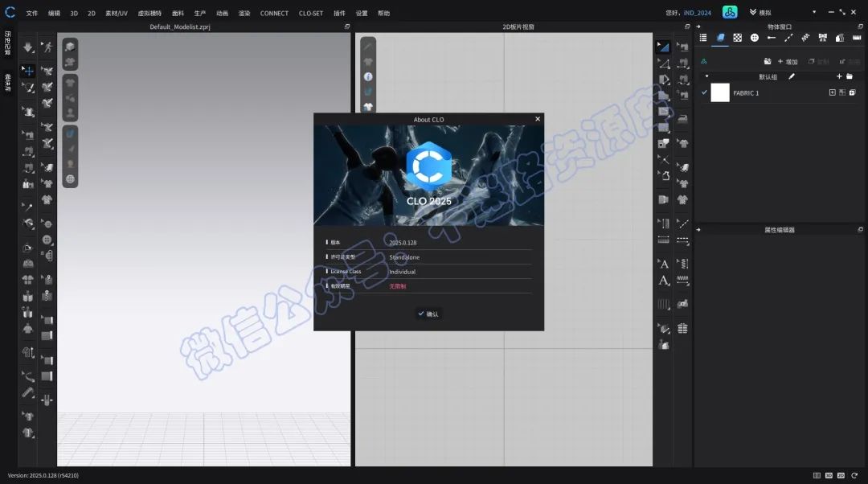Collapse the 物体窗口 panel with arrow icon
The image size is (868, 484).
[698, 27]
